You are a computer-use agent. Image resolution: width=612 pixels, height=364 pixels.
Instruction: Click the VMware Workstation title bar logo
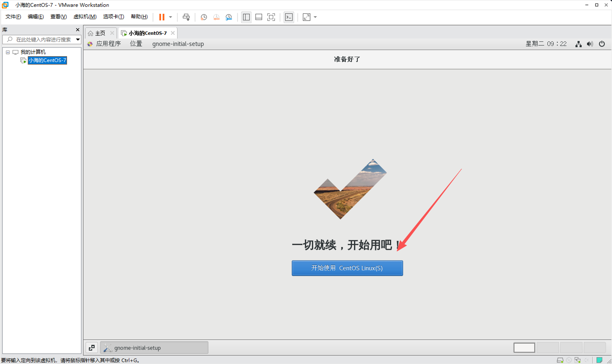point(5,5)
